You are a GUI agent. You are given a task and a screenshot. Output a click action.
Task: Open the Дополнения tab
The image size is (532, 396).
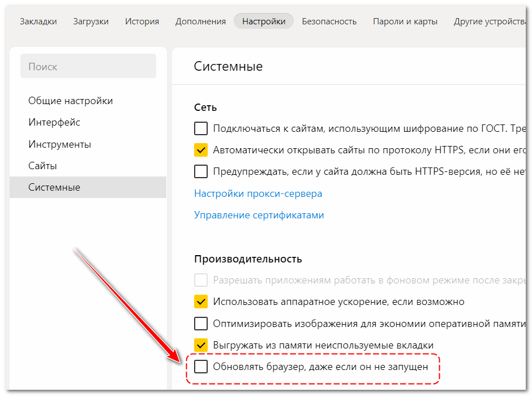point(200,21)
